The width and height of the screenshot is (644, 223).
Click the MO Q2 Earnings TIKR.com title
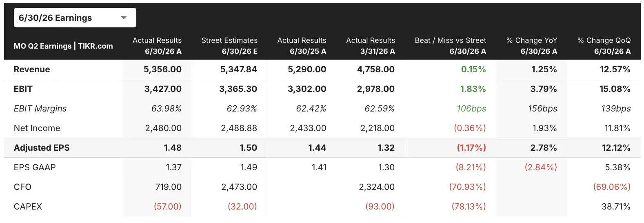click(63, 46)
